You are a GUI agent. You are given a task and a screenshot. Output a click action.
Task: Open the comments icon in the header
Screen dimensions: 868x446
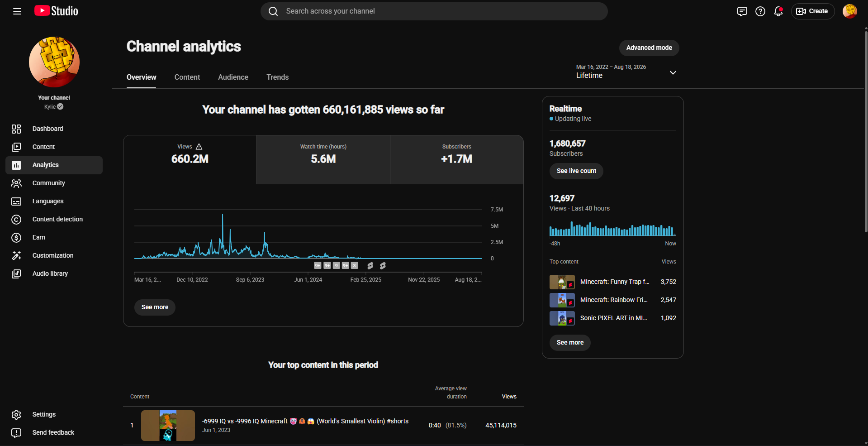[x=742, y=11]
